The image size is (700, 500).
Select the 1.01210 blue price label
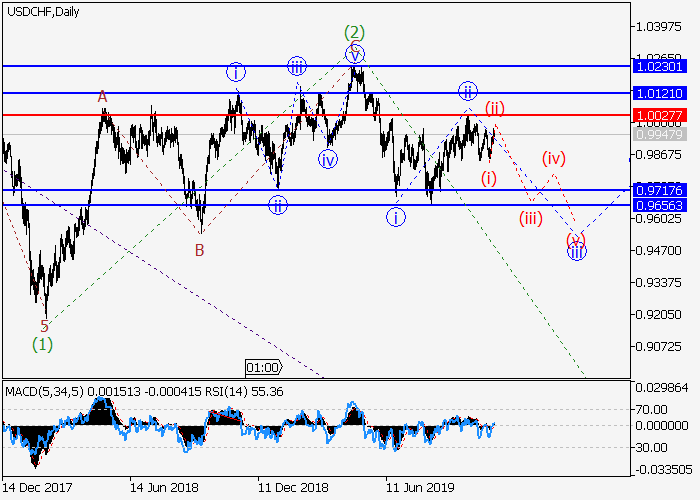[x=659, y=92]
